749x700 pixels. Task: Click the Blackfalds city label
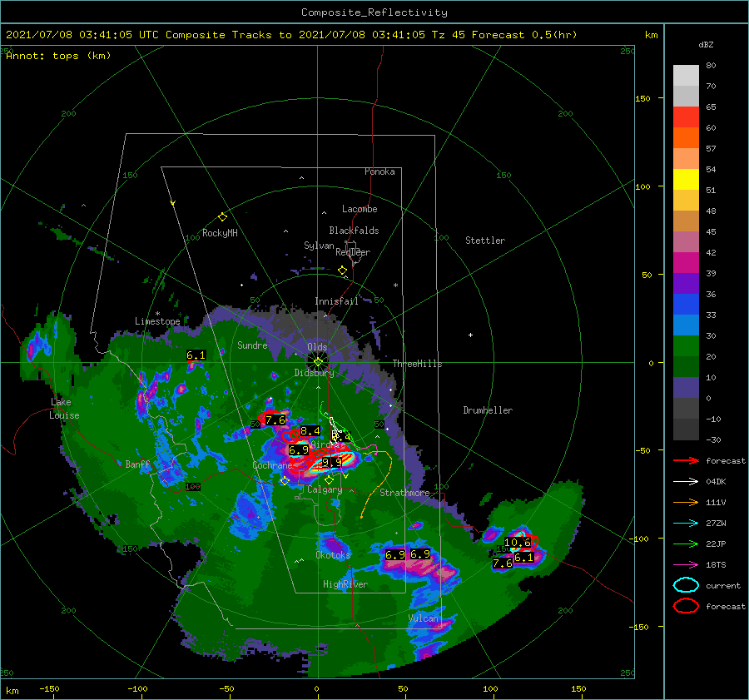click(x=354, y=231)
